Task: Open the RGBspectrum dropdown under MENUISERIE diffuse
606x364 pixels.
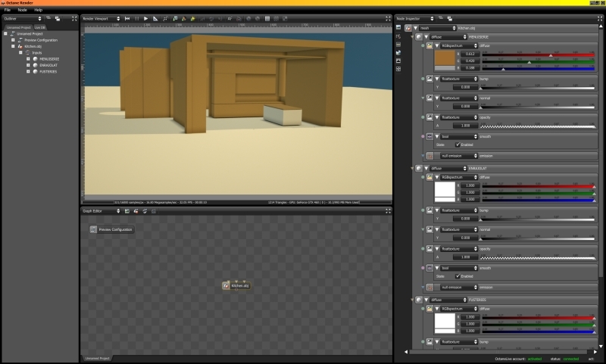Action: click(x=459, y=45)
